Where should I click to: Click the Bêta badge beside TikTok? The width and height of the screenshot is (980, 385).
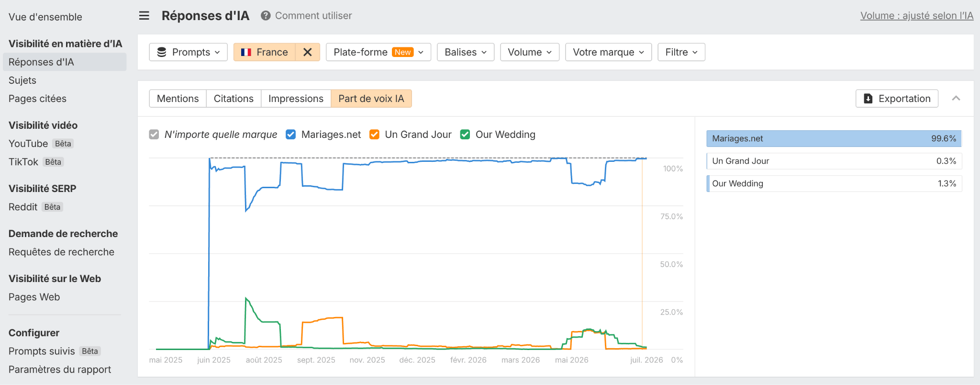point(53,162)
